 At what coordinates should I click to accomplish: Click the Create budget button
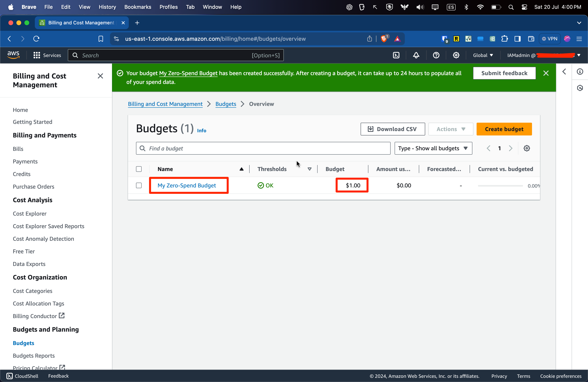coord(504,129)
